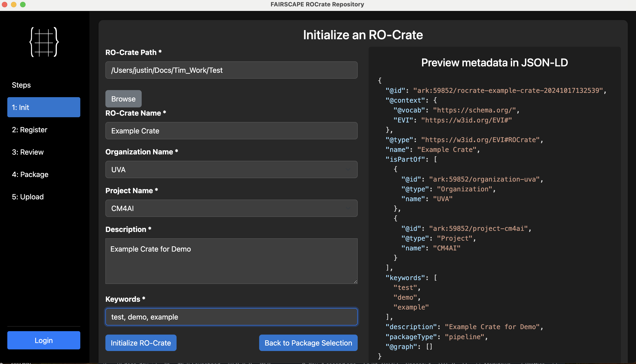
Task: Click Initialize RO-Crate button
Action: (x=141, y=343)
